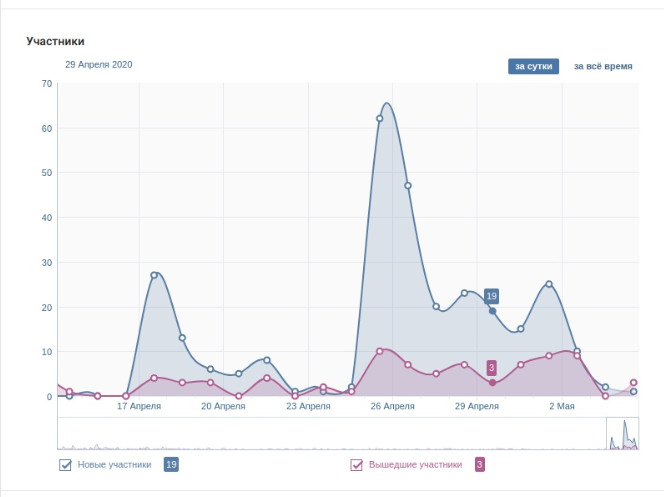Click the range selector window in the overview strip
Screen dimensions: 664x497
coord(622,433)
